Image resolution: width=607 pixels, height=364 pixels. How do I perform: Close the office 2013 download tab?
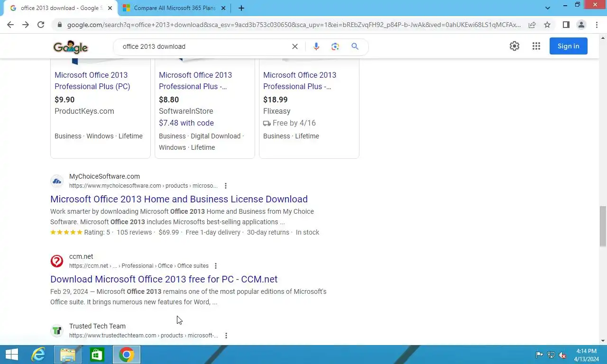tap(110, 8)
